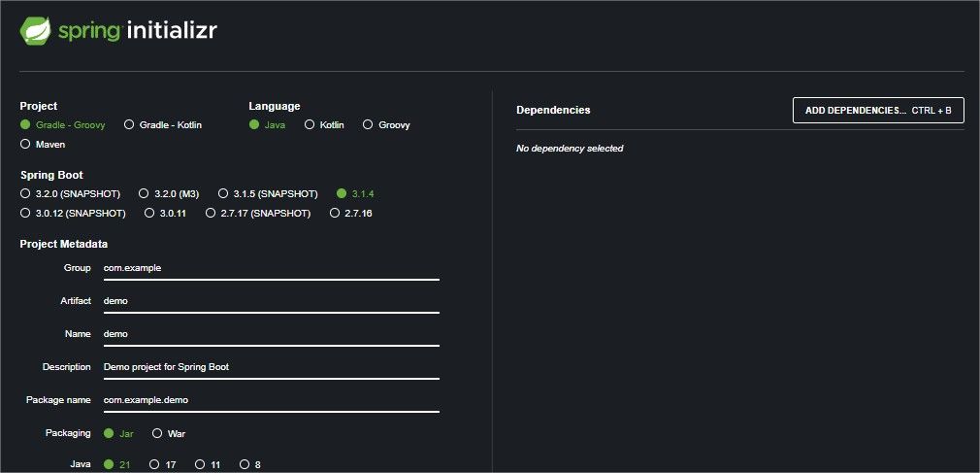Click the Dependencies section heading
980x473 pixels.
point(553,110)
